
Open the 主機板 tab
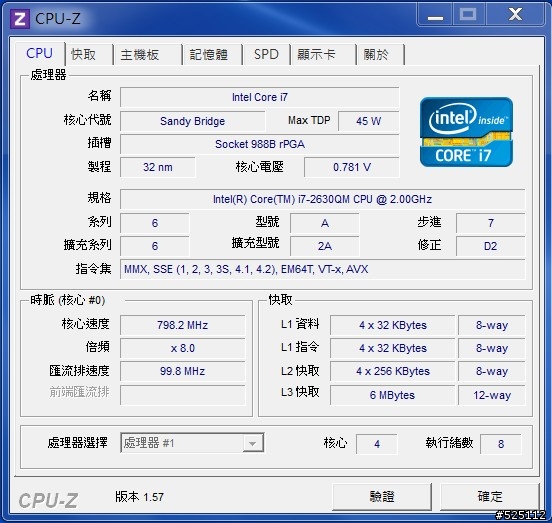tap(147, 55)
